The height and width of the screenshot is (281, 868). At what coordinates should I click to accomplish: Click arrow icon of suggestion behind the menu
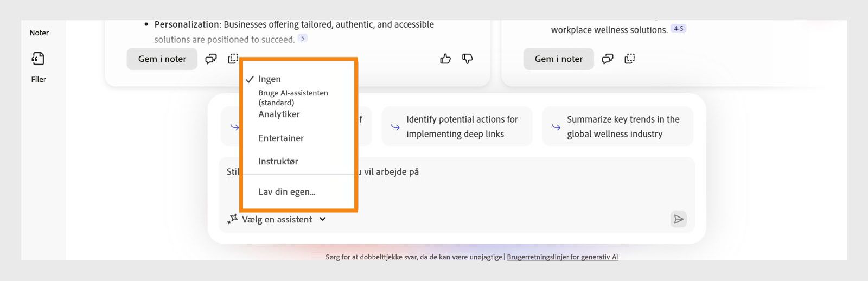tap(234, 127)
